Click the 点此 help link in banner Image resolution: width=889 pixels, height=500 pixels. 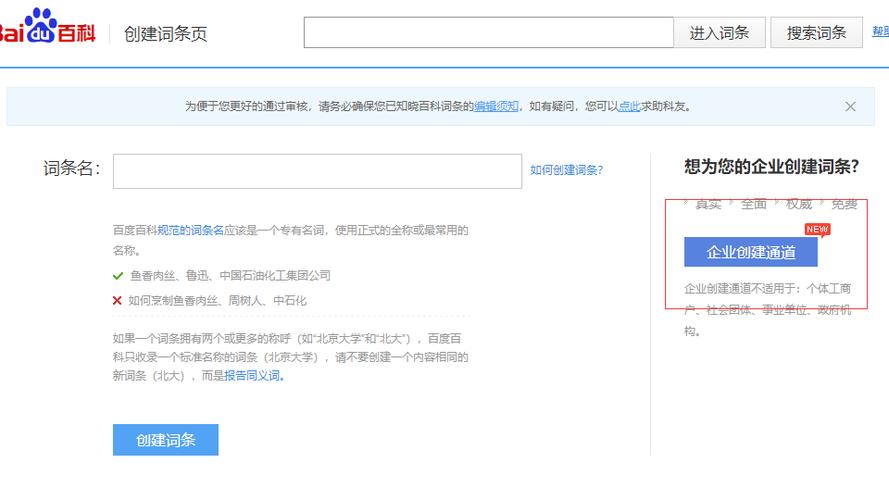pos(629,106)
